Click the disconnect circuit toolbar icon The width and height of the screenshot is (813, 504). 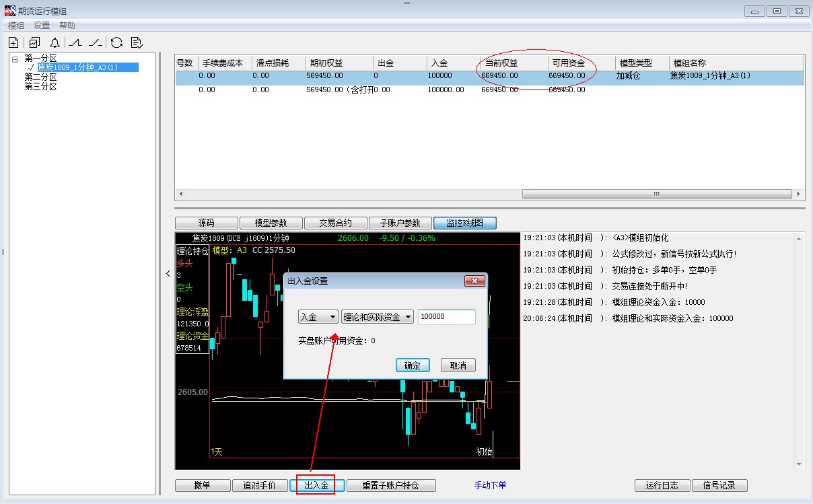tap(95, 42)
